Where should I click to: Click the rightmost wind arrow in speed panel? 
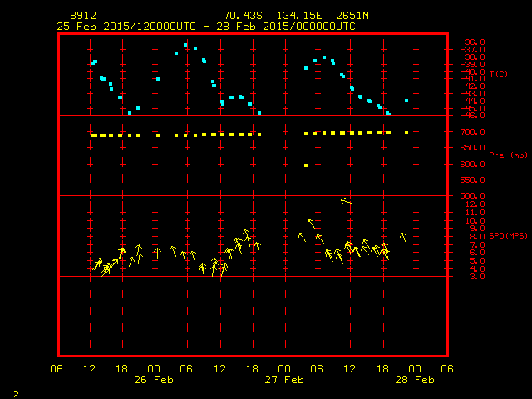pyautogui.click(x=404, y=238)
